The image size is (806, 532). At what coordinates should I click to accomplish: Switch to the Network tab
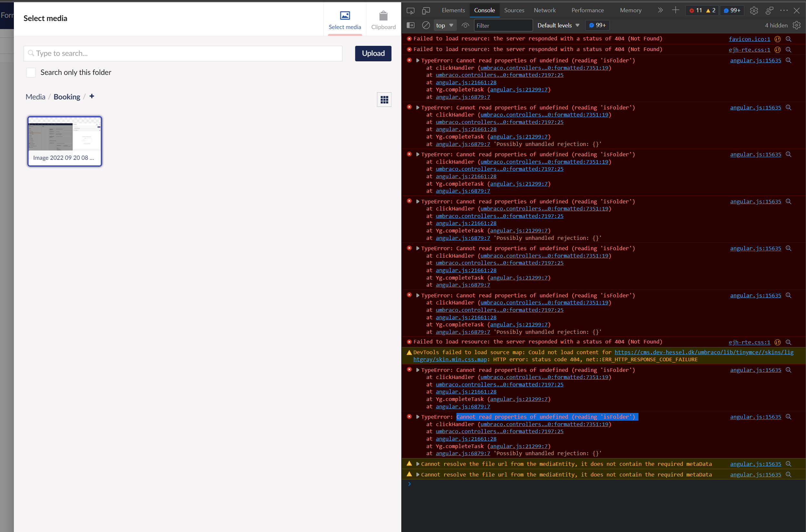[x=545, y=10]
